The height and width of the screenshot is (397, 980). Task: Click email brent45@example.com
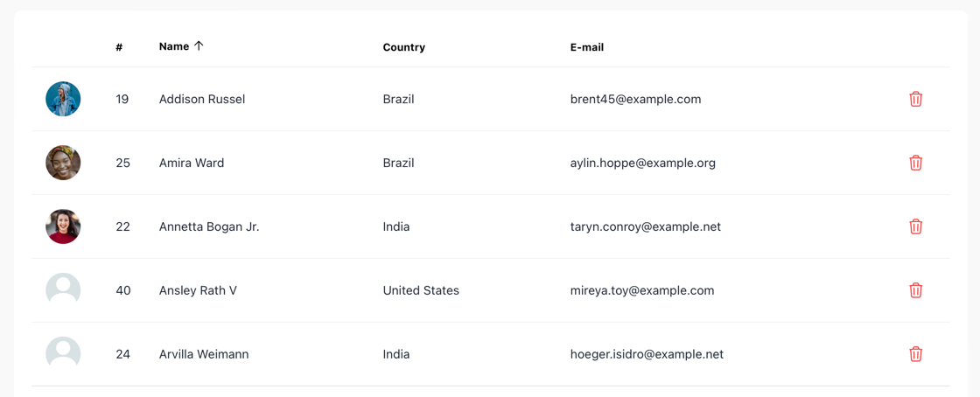click(635, 99)
